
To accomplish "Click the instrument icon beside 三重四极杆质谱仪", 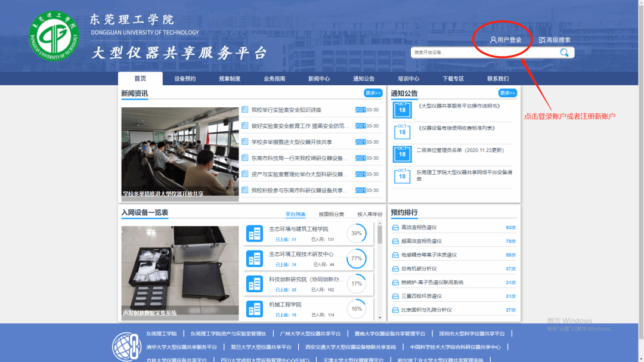I will coord(395,296).
